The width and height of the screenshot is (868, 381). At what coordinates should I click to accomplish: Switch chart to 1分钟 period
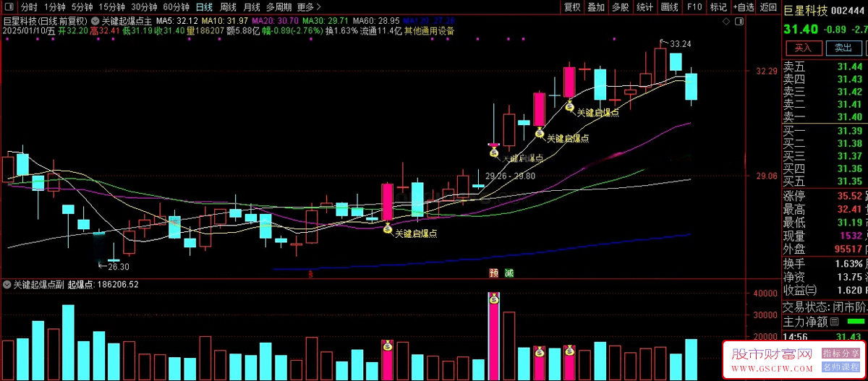tap(54, 7)
